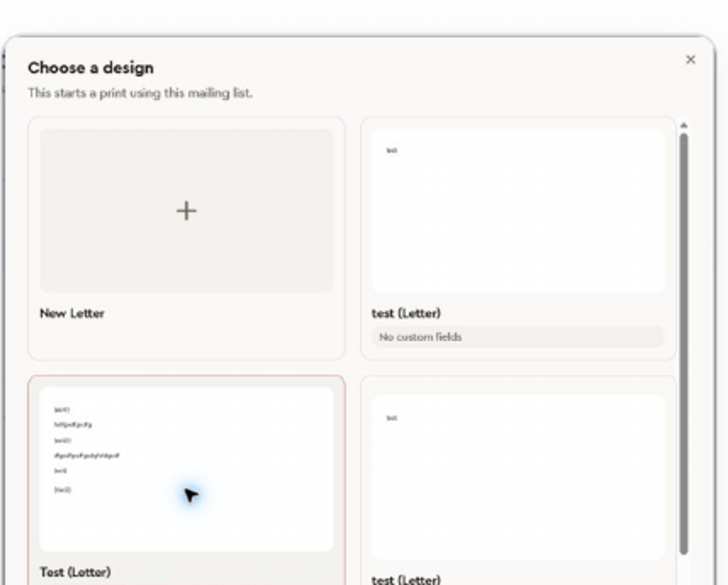728x585 pixels.
Task: Select the New Letter card label
Action: 72,313
